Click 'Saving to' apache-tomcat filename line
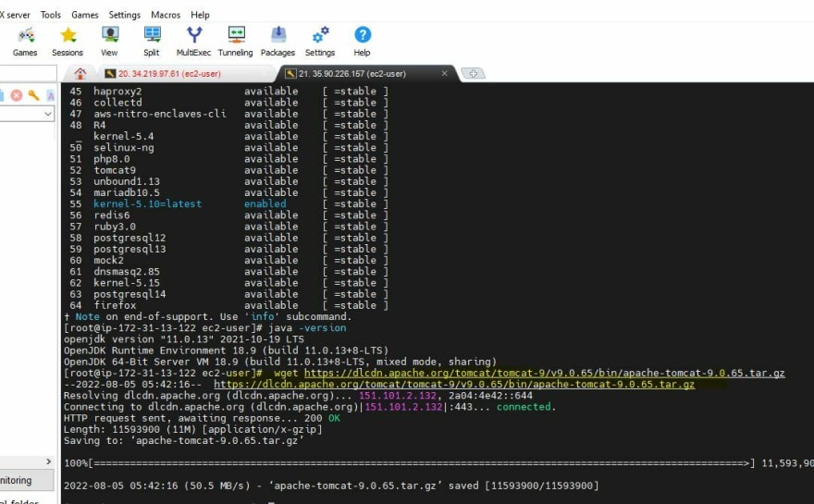 [x=184, y=441]
